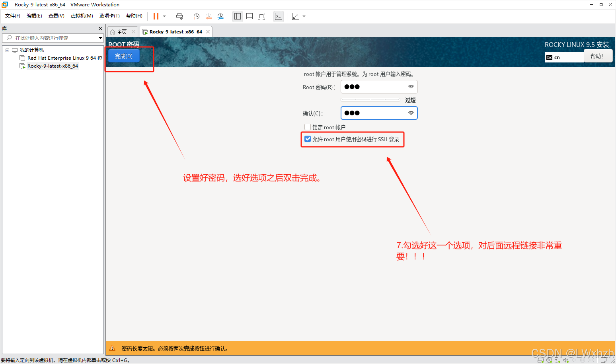Close the library panel
Screen dimensions: 616x364
coord(100,29)
